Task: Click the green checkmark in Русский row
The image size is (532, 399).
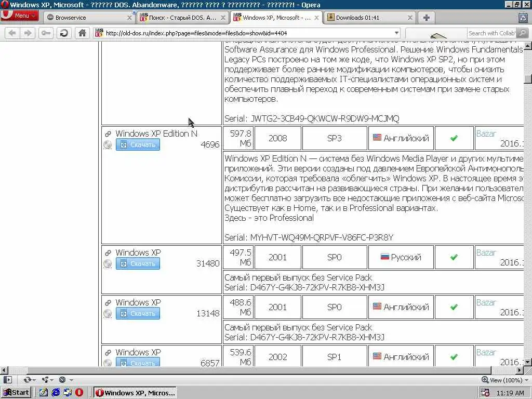Action: (454, 257)
